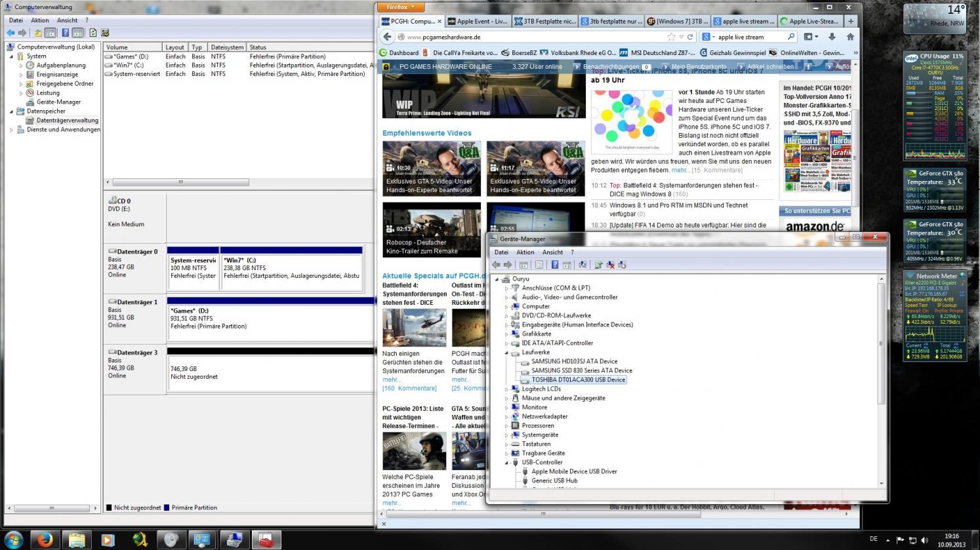This screenshot has height=550, width=980.
Task: Open the BoerseBZ bookmark
Action: click(519, 53)
